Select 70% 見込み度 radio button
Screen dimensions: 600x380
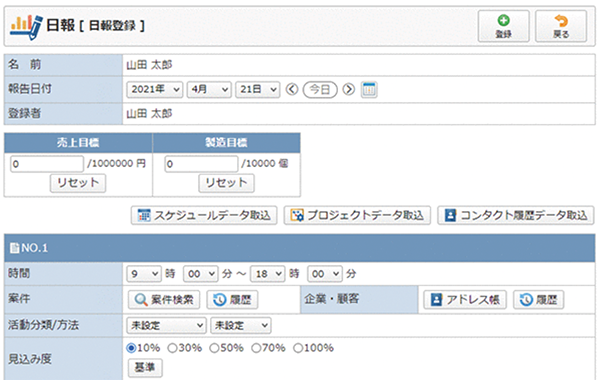(x=256, y=348)
